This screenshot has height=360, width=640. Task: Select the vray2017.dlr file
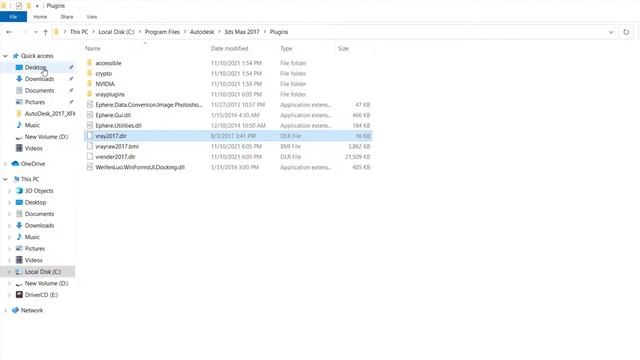(228, 136)
